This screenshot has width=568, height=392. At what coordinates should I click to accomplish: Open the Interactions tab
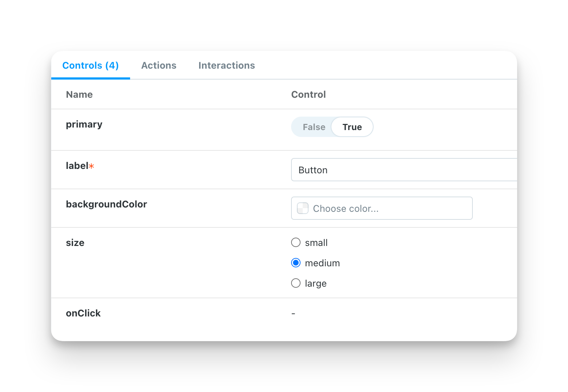pos(227,65)
